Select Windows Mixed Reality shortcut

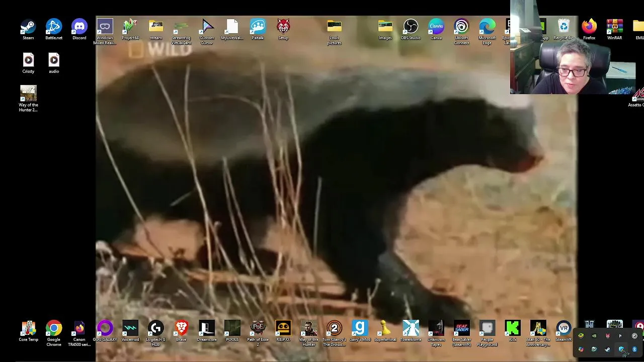(105, 31)
